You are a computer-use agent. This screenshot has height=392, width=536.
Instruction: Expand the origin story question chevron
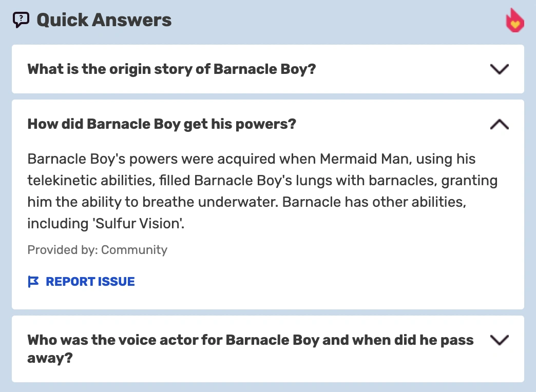(499, 69)
